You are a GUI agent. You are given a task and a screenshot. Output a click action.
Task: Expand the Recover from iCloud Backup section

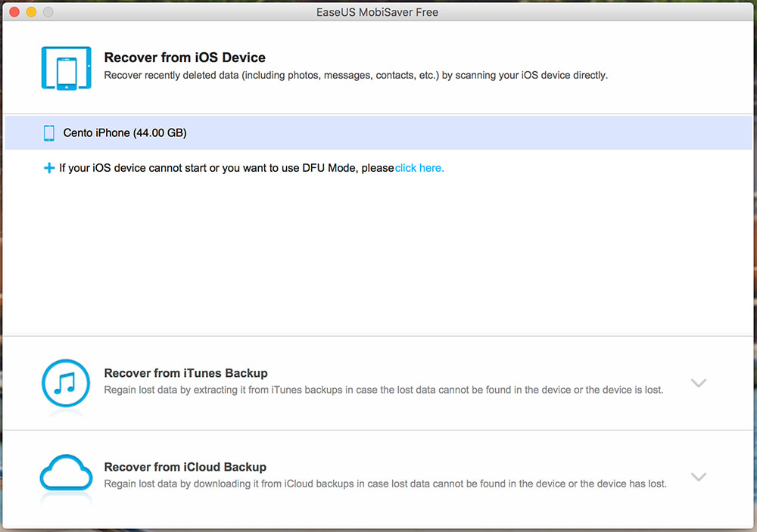click(x=699, y=477)
